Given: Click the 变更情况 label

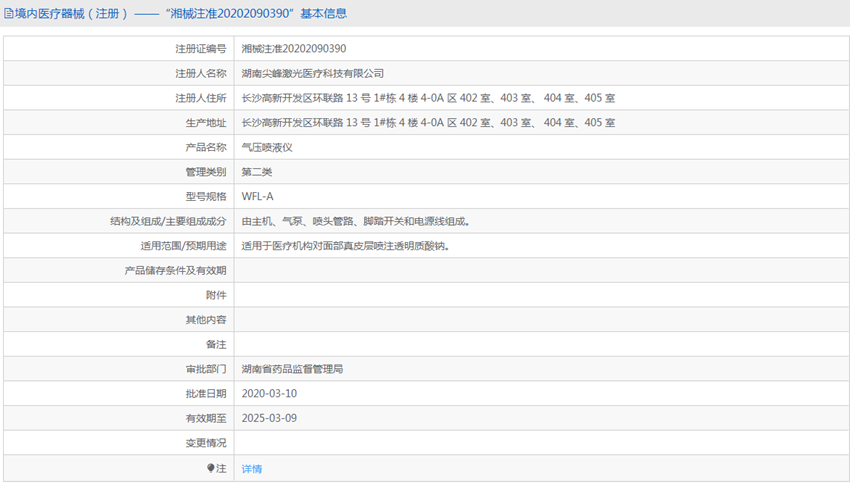Looking at the screenshot, I should click(206, 443).
